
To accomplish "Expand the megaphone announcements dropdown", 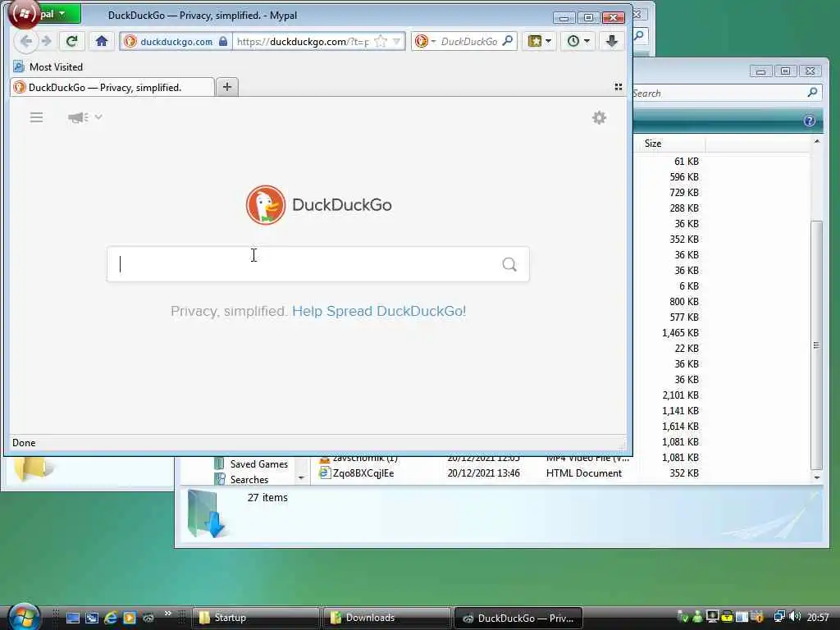I will [85, 117].
